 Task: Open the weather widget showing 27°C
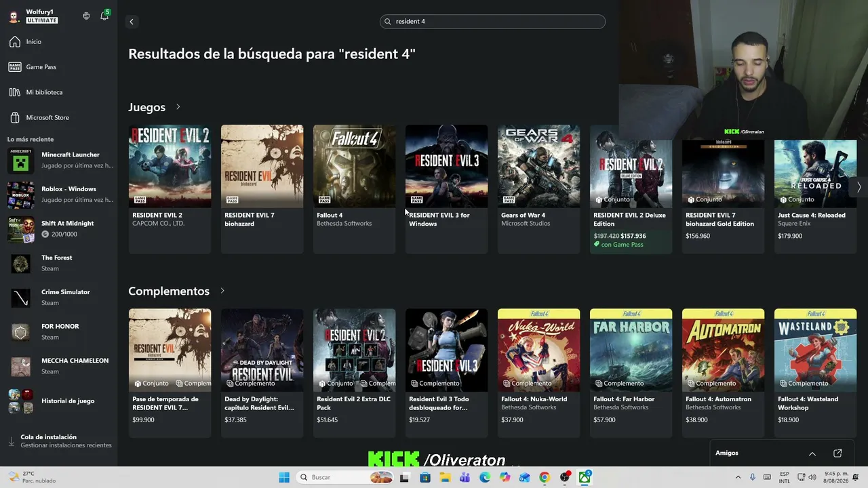pyautogui.click(x=32, y=477)
